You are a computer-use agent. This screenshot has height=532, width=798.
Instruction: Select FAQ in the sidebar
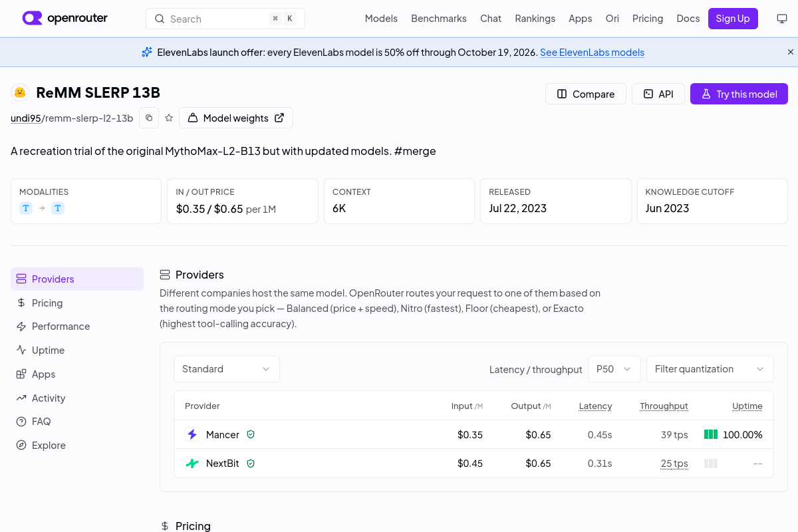tap(77, 422)
